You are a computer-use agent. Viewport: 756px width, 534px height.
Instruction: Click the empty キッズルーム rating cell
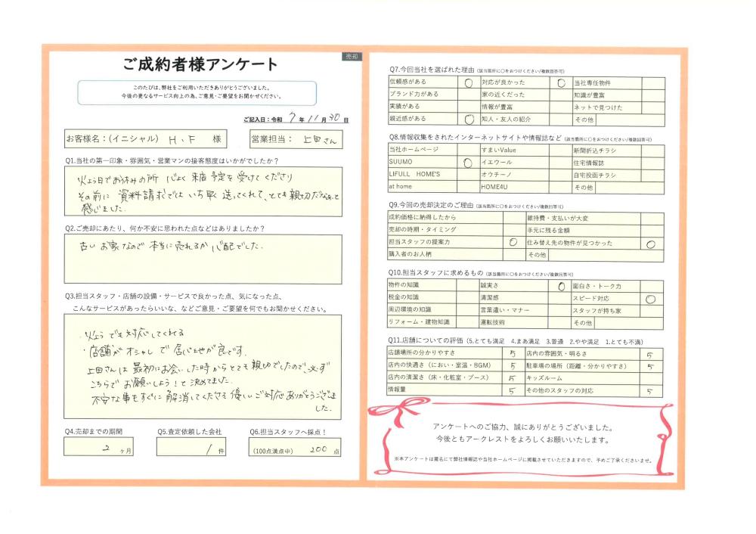pos(650,377)
